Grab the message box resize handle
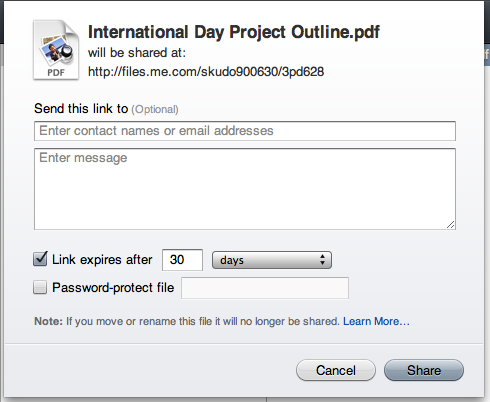Viewport: 490px width, 402px height. (x=450, y=225)
